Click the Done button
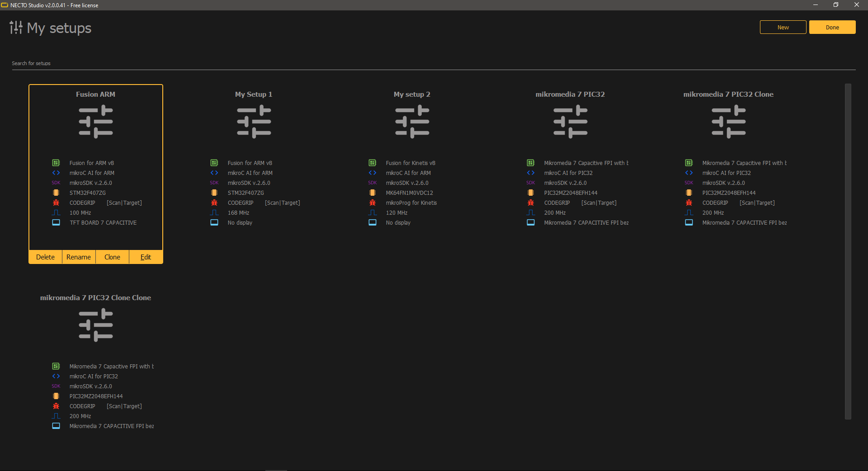This screenshot has width=868, height=471. click(x=832, y=27)
